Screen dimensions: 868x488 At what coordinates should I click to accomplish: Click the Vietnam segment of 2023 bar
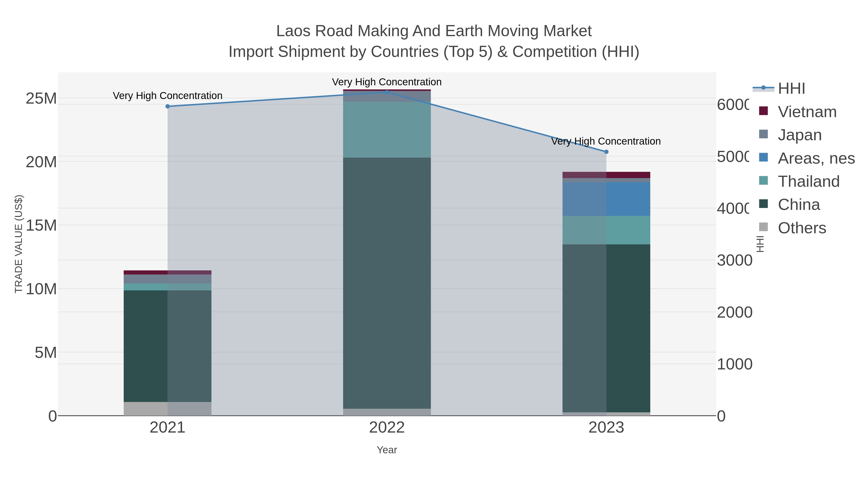(x=606, y=175)
